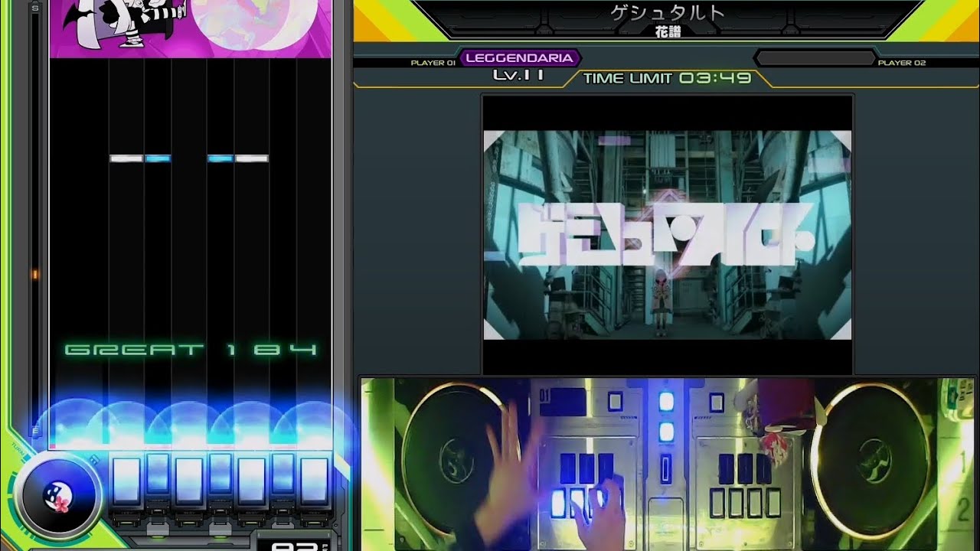Click the PLAYER 02 label
The height and width of the screenshot is (551, 980).
902,63
